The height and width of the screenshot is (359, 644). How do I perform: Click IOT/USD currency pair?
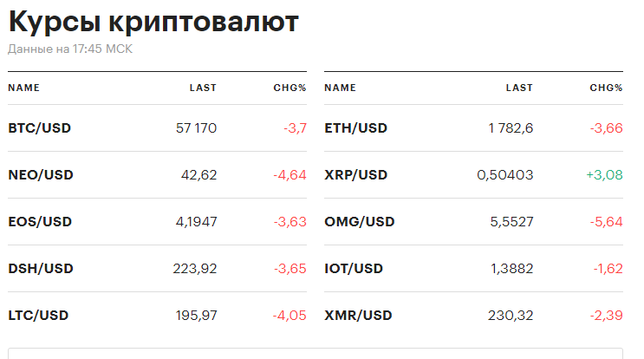click(355, 269)
